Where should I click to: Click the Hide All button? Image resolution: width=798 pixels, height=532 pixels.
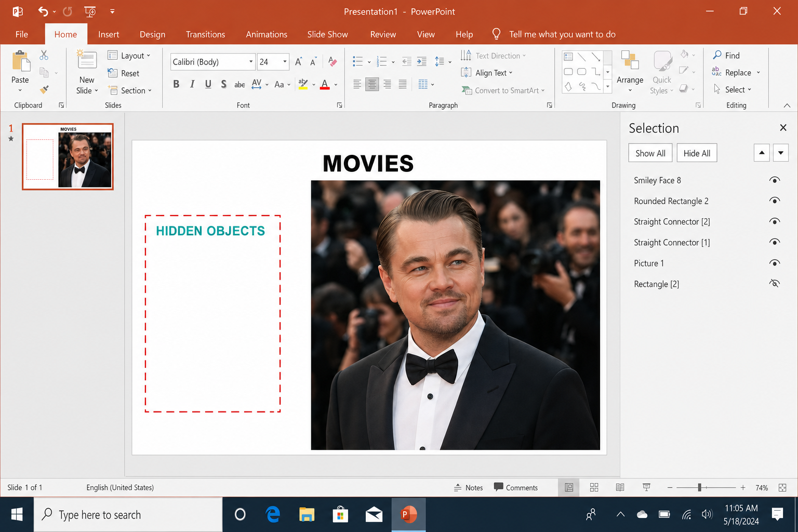tap(697, 153)
